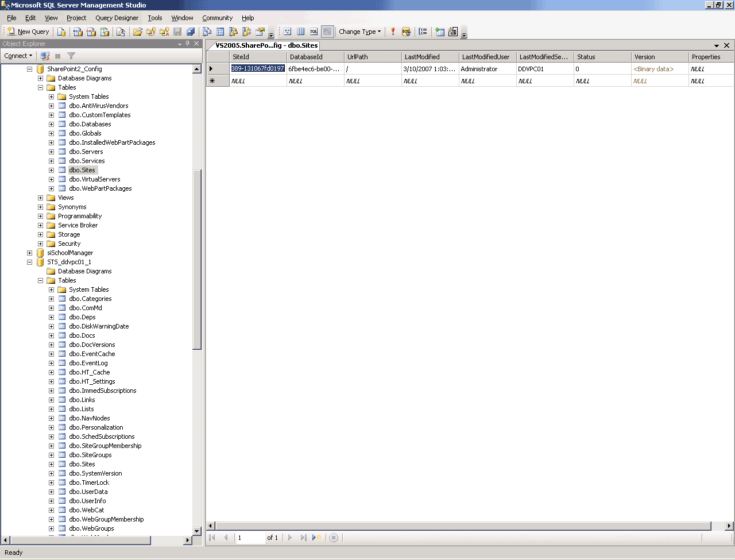Click the New Query button
The image size is (735, 560).
pos(28,32)
